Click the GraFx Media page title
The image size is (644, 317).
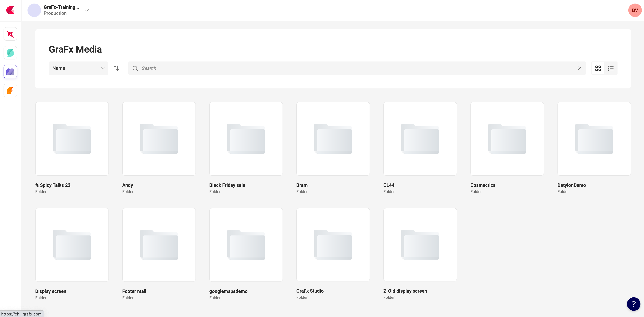click(x=75, y=49)
